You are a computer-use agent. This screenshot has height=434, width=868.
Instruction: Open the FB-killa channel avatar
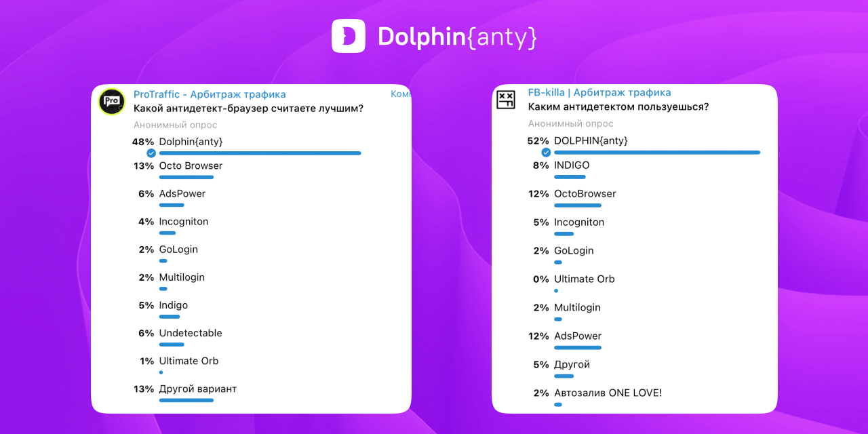506,100
